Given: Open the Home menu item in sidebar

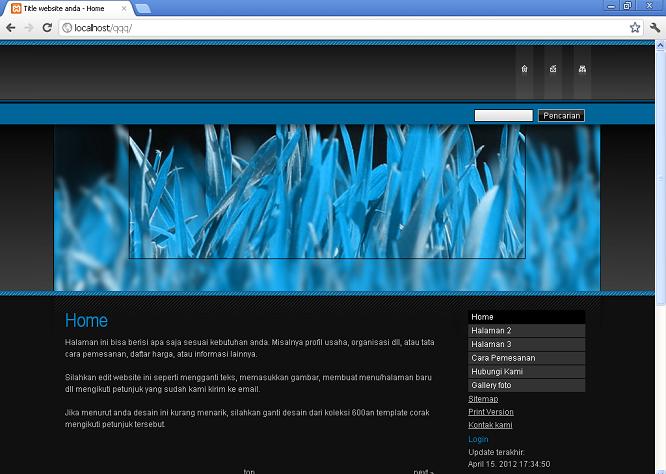Looking at the screenshot, I should click(526, 317).
